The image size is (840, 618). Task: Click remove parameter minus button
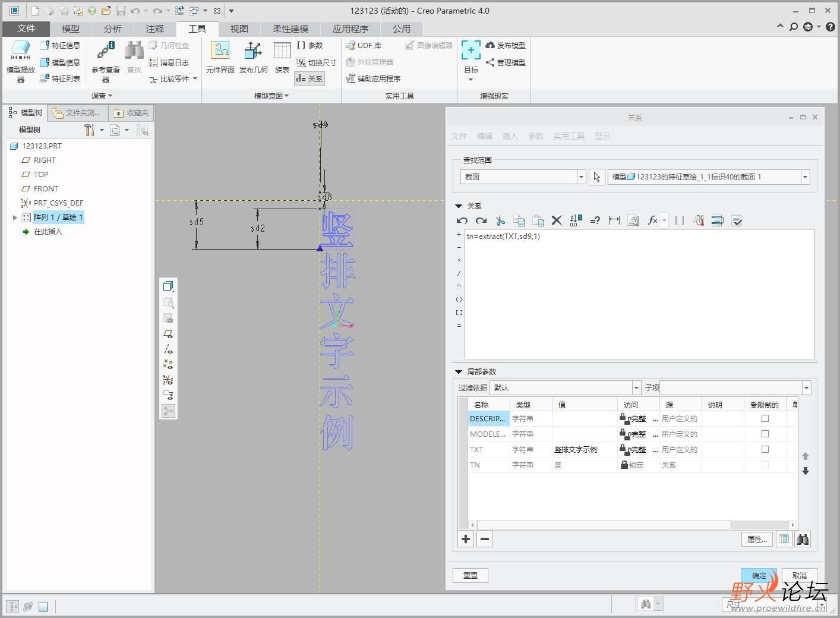click(485, 539)
